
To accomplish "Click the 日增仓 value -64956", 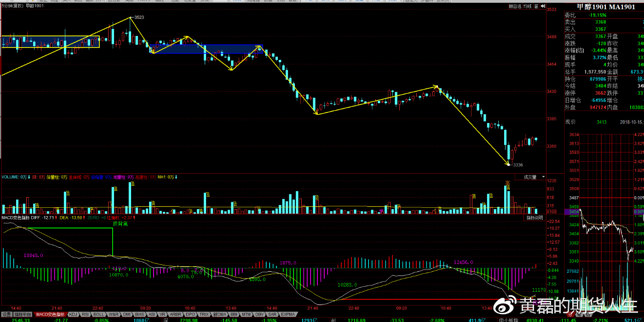I will pyautogui.click(x=598, y=100).
